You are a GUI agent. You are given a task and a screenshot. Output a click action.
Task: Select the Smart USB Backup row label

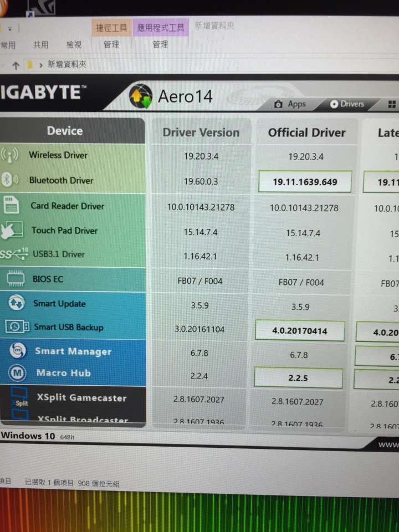[69, 327]
